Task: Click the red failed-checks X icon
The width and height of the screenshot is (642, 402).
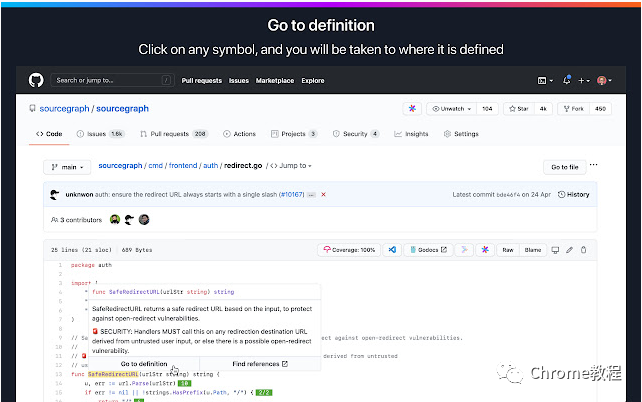Action: pyautogui.click(x=323, y=194)
